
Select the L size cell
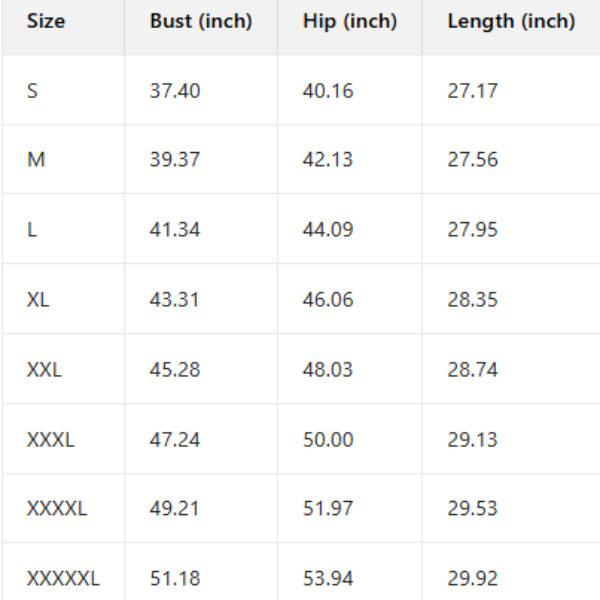(32, 230)
